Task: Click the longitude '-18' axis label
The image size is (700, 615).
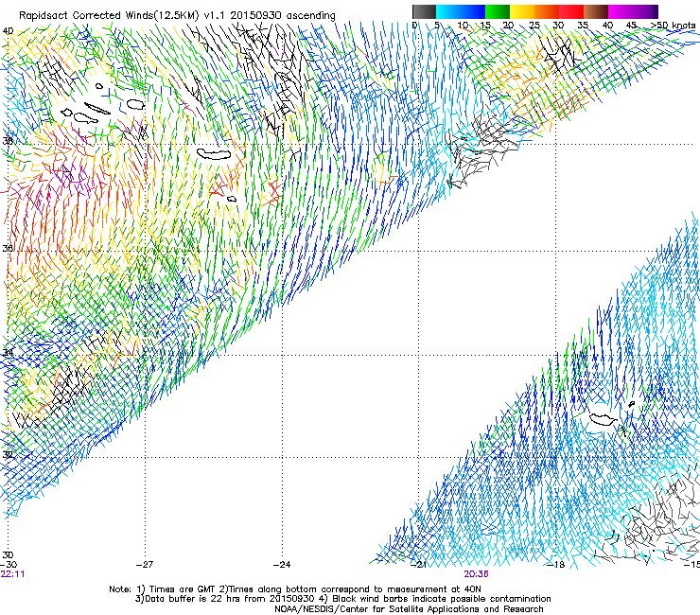Action: click(x=556, y=565)
